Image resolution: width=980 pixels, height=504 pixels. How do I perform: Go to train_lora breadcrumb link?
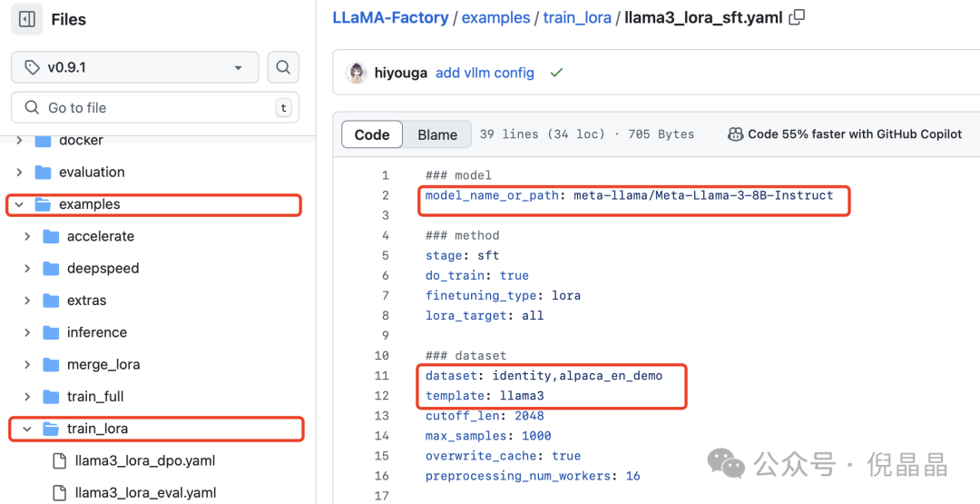pos(577,17)
